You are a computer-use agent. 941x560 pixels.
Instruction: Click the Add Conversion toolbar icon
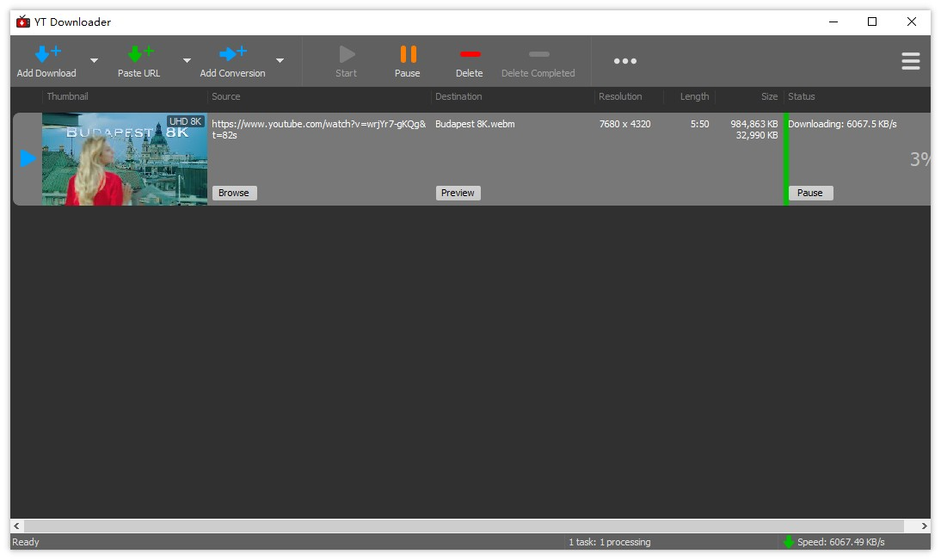233,54
